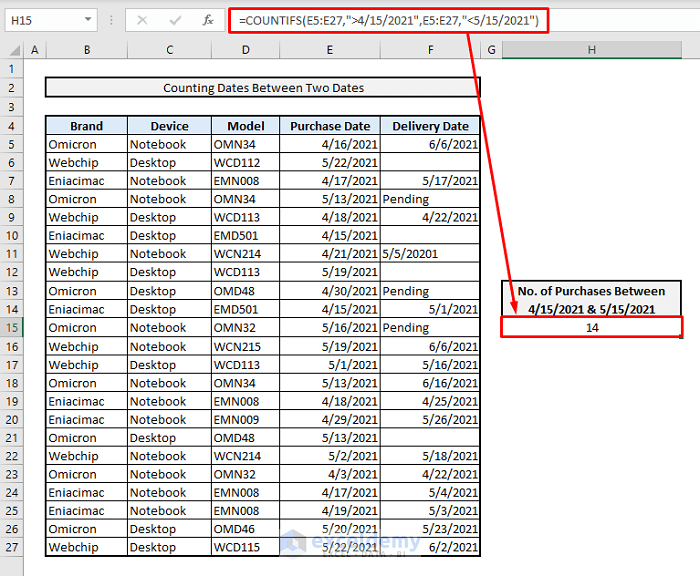Viewport: 700px width, 576px height.
Task: Select purchase date 4/19/2021 in row 25
Action: tap(330, 511)
